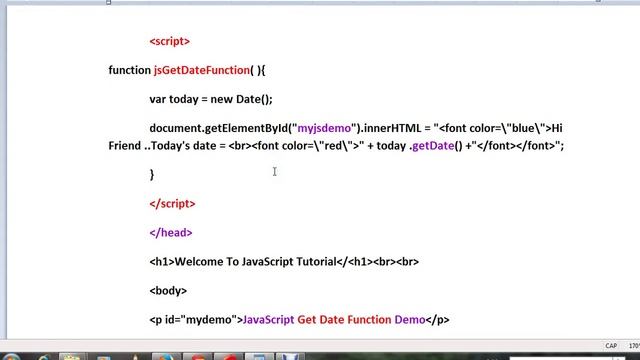The image size is (640, 360).
Task: Click the '<body>' tag text
Action: pyautogui.click(x=168, y=291)
